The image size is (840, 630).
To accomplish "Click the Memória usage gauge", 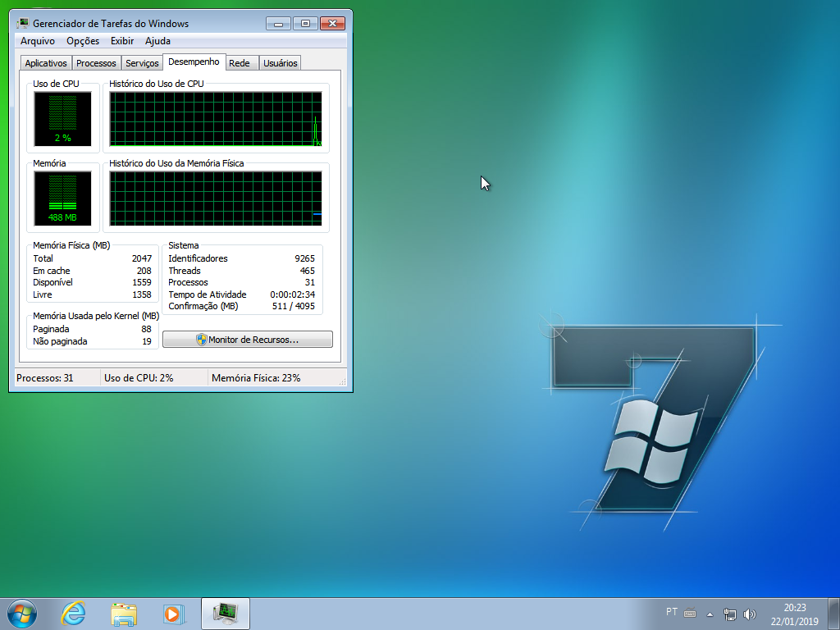I will 63,195.
